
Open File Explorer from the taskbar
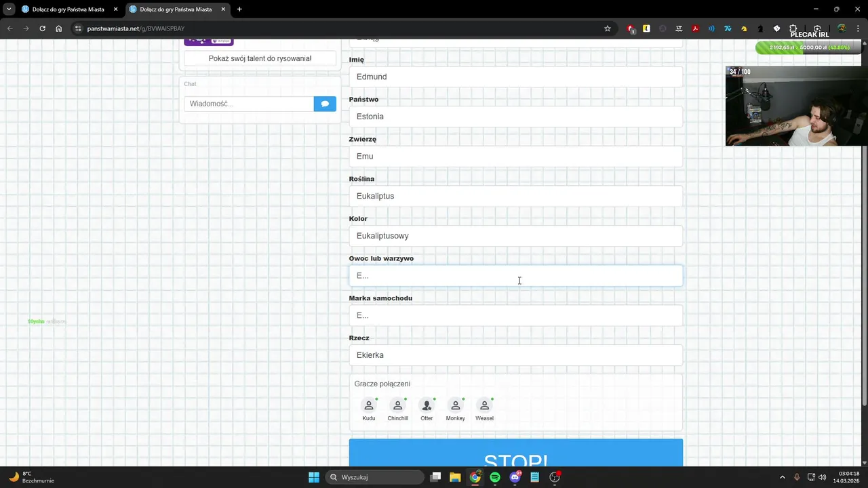pyautogui.click(x=455, y=477)
